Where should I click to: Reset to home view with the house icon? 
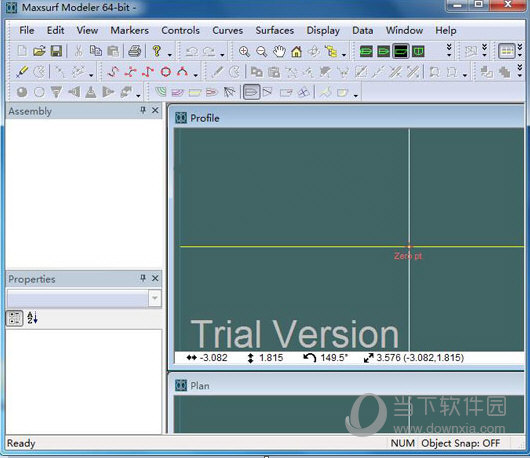(296, 51)
